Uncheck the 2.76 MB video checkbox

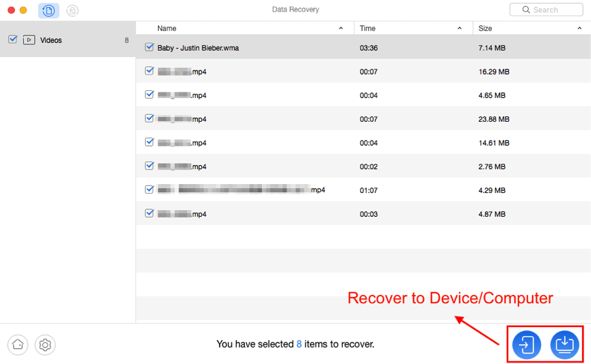(x=149, y=166)
